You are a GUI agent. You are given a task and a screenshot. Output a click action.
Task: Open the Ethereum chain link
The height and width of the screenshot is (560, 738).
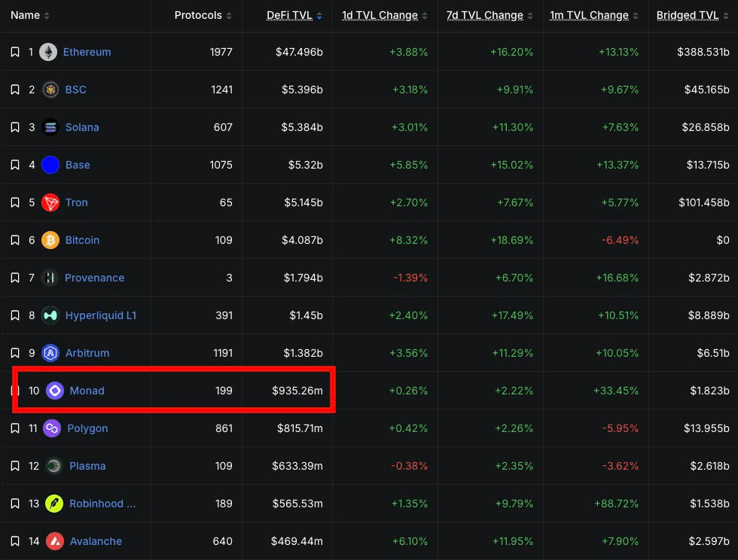coord(87,52)
